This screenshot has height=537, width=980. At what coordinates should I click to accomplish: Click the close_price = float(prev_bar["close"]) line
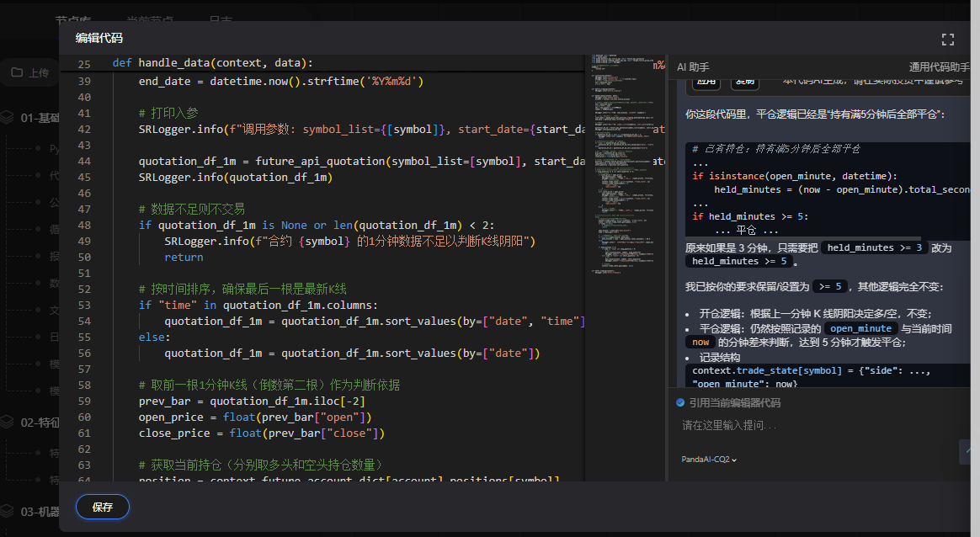[261, 433]
